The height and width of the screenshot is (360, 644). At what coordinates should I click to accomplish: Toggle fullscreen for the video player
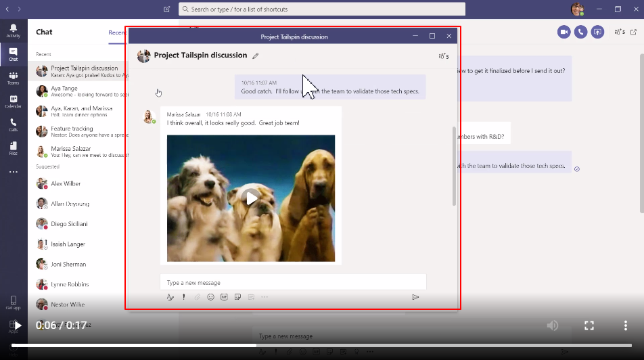589,325
